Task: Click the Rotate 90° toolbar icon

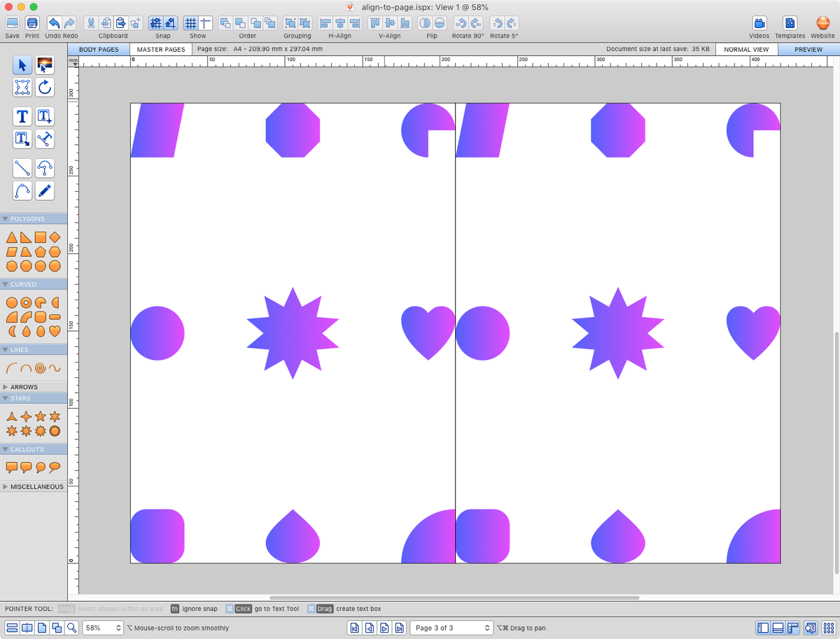Action: [x=462, y=22]
